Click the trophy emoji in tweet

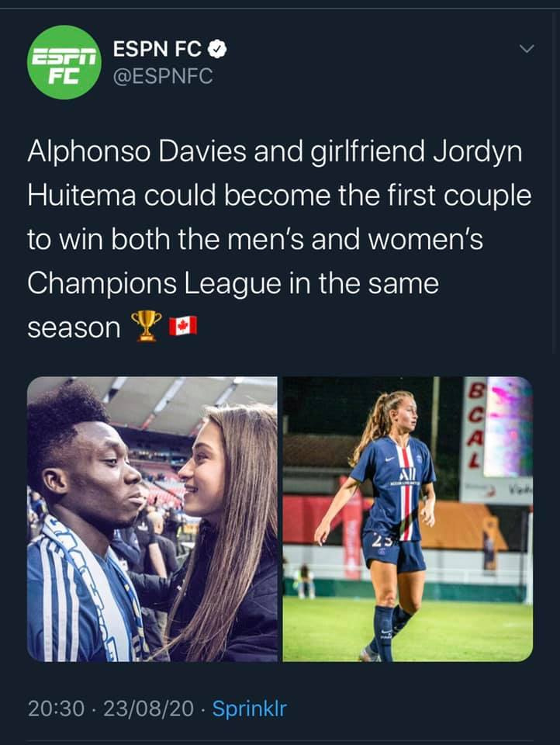click(147, 326)
